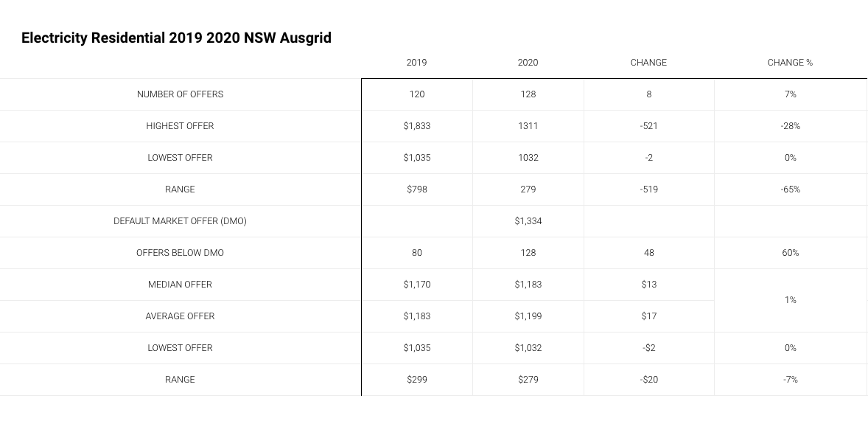Viewport: 868px width, 435px height.
Task: Select the CHANGE % column header
Action: pos(790,63)
